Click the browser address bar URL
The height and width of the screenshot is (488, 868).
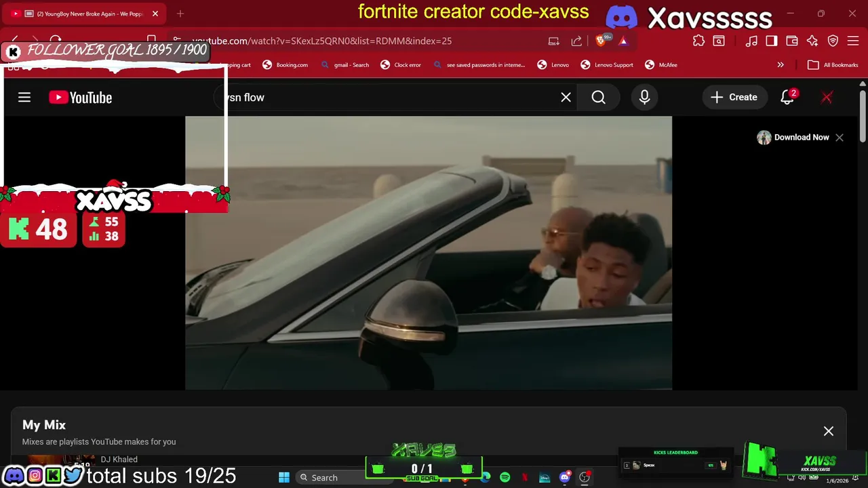tap(321, 41)
